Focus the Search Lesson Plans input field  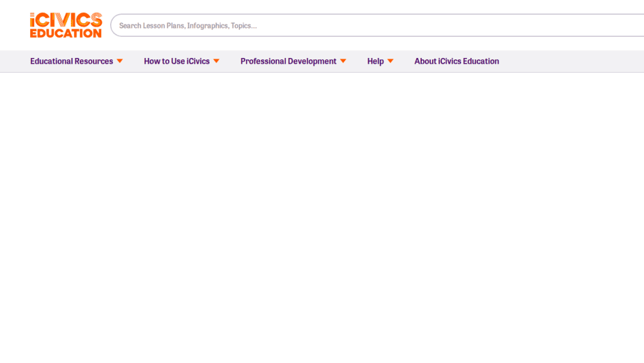(x=377, y=26)
